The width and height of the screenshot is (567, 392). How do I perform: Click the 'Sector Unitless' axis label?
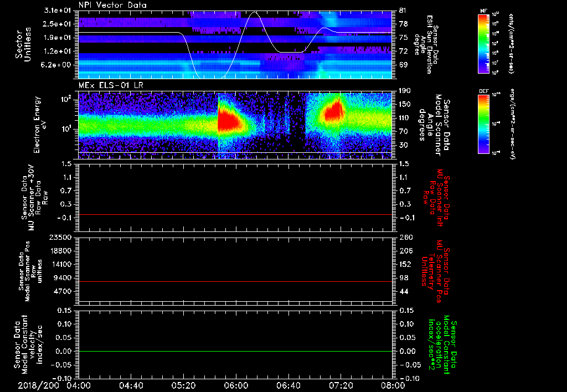click(23, 44)
